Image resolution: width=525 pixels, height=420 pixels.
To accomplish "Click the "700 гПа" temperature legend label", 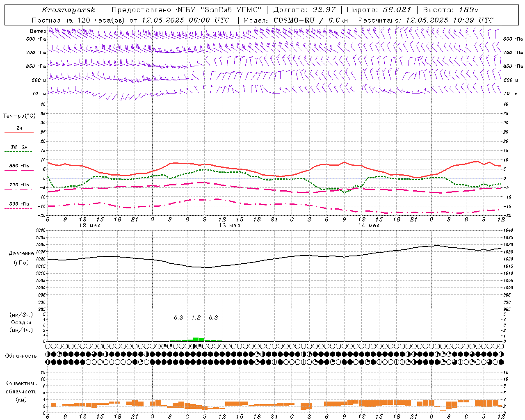I will (x=19, y=185).
